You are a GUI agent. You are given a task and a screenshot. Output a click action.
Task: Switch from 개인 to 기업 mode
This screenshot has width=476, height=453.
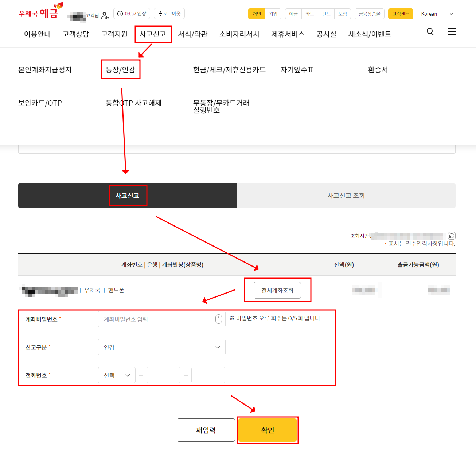click(273, 13)
